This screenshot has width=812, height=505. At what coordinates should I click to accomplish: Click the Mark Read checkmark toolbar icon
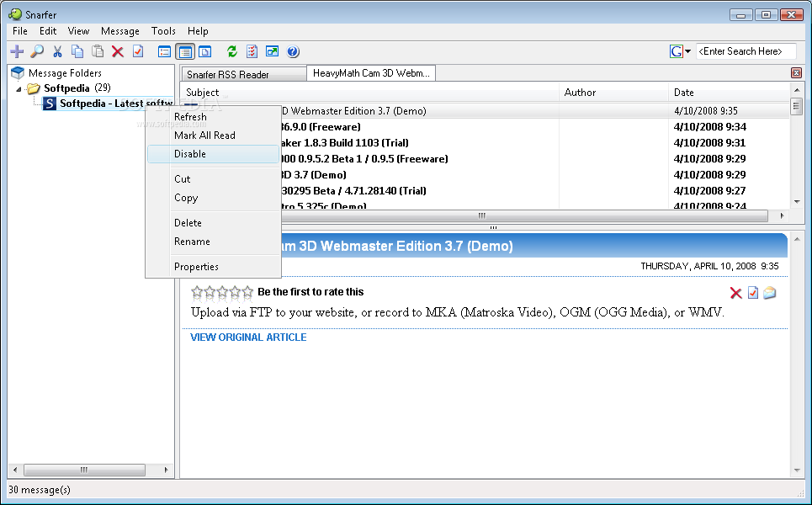[138, 51]
